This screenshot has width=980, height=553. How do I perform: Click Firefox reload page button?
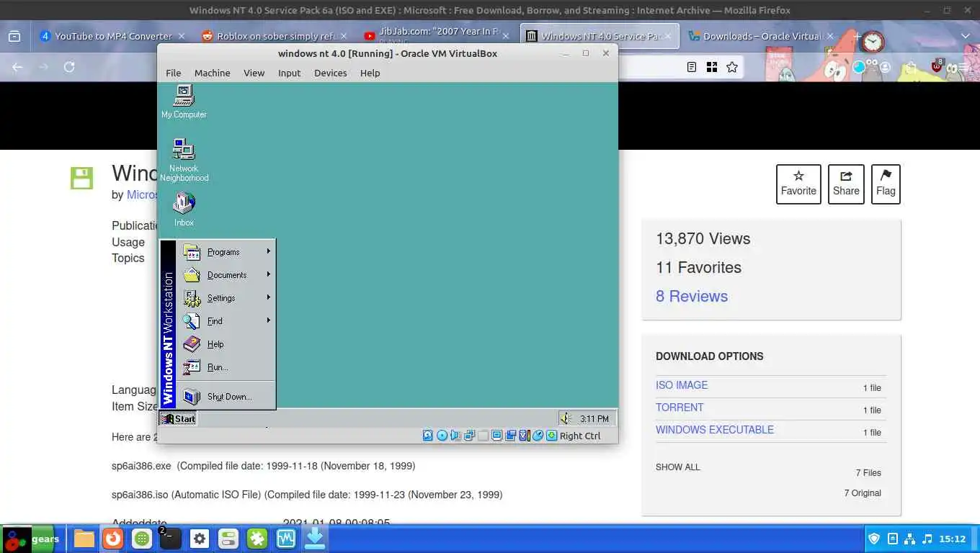(69, 67)
